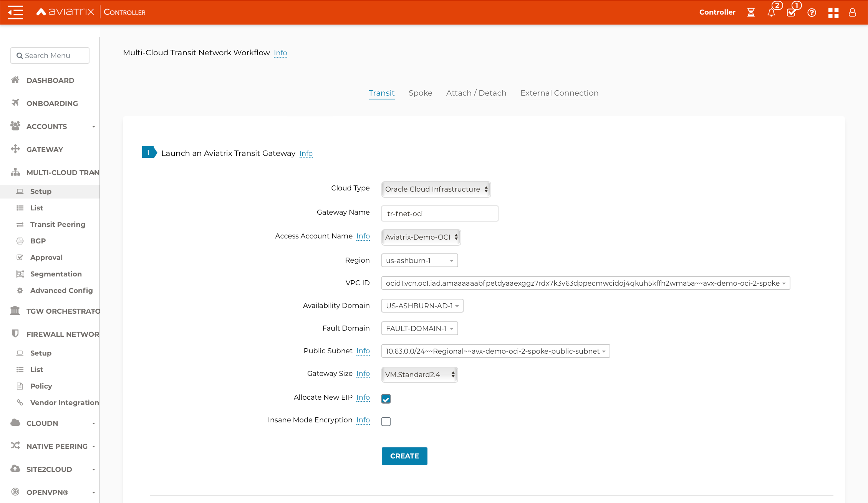The image size is (868, 503).
Task: Switch to External Connection tab
Action: tap(559, 93)
